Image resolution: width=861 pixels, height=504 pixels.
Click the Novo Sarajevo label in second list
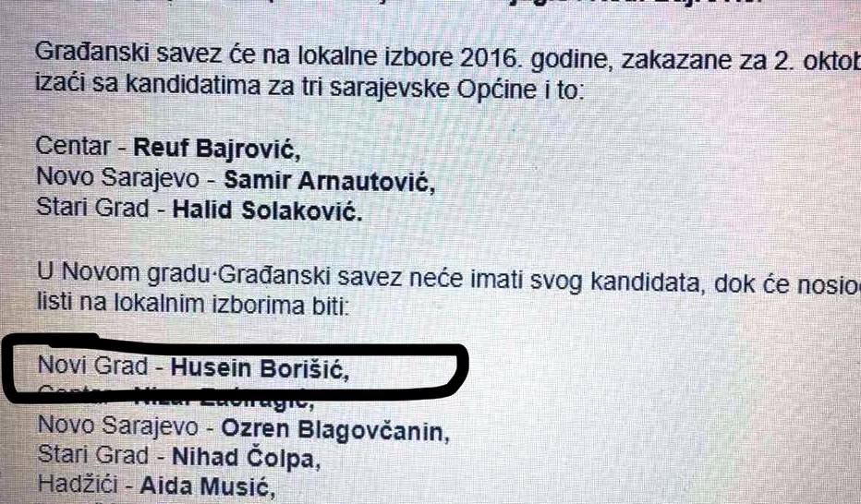[117, 426]
